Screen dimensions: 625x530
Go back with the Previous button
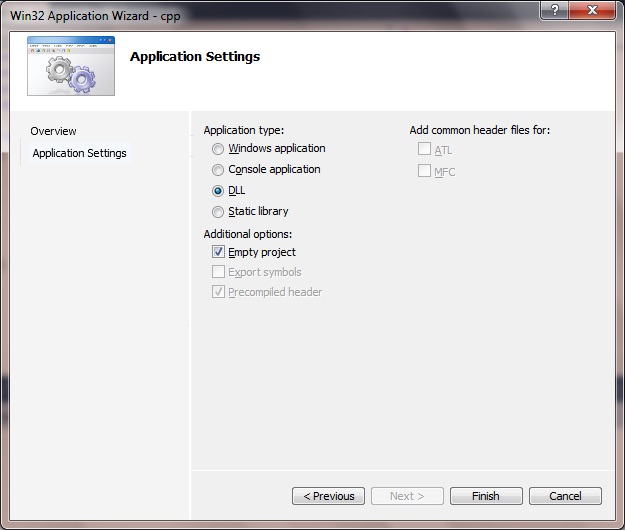coord(328,496)
